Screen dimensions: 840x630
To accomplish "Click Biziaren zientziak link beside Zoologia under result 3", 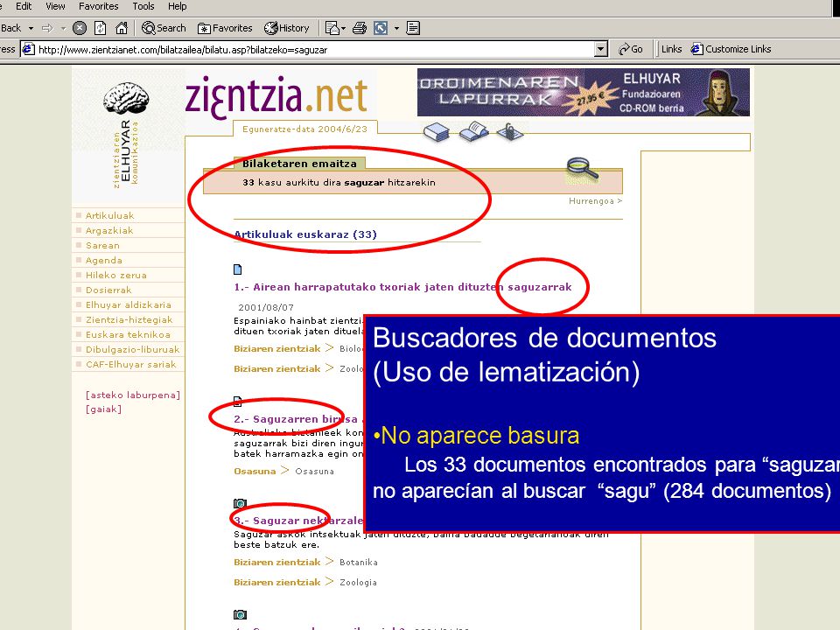I will [277, 583].
